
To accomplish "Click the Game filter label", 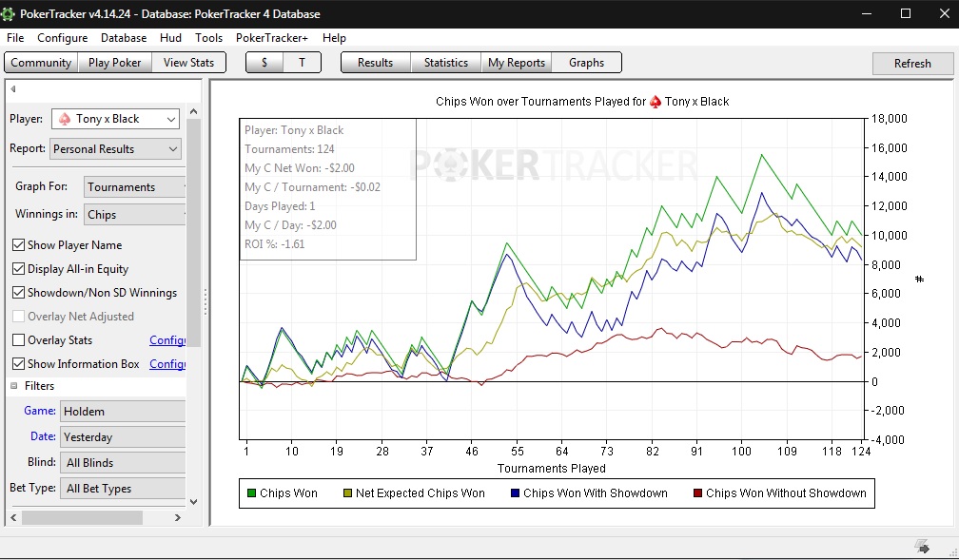I will tap(40, 411).
